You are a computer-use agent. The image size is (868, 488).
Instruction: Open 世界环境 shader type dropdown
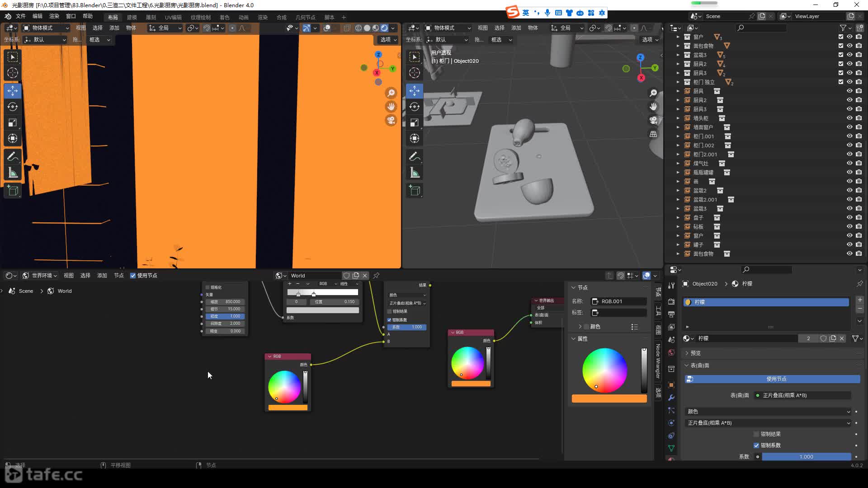click(x=40, y=276)
